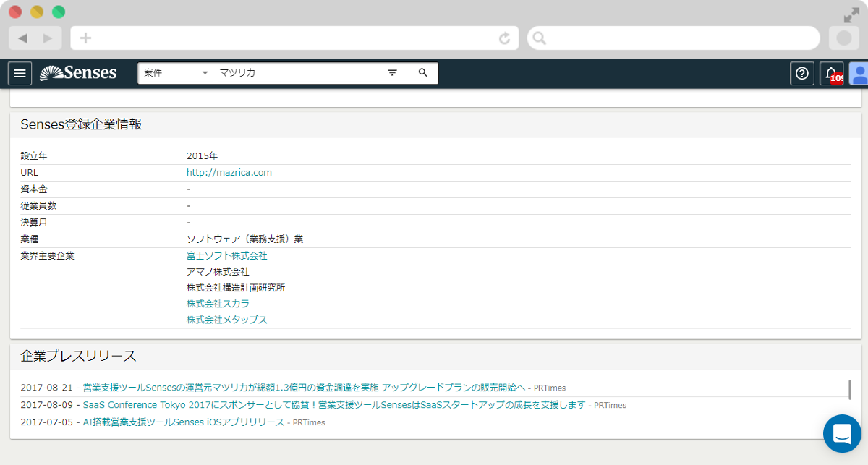Open the search filter options icon
Viewport: 868px width, 465px height.
[x=392, y=73]
